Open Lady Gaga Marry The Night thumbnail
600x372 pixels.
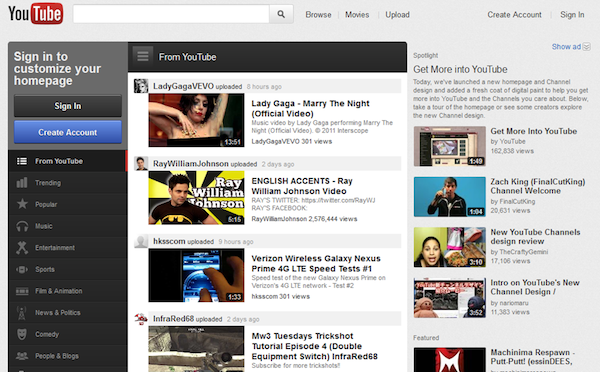pos(196,120)
